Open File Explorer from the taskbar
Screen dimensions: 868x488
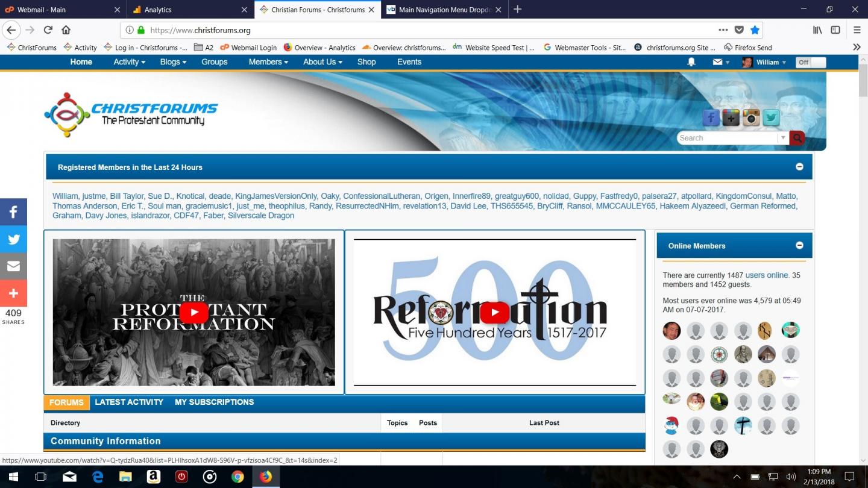(x=125, y=477)
